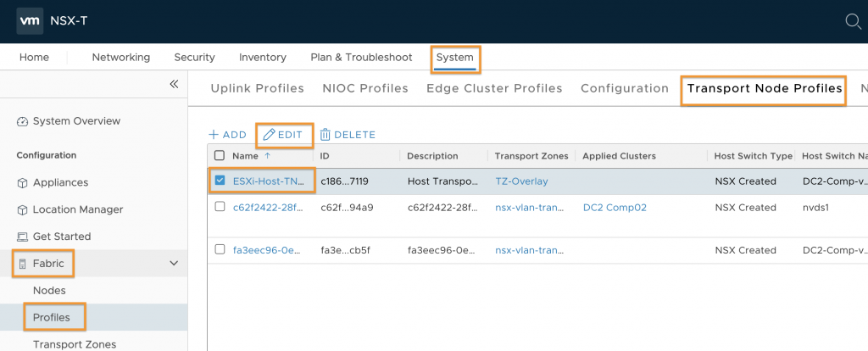Tick the ESXi-Host-TN profile checkbox

pos(220,181)
